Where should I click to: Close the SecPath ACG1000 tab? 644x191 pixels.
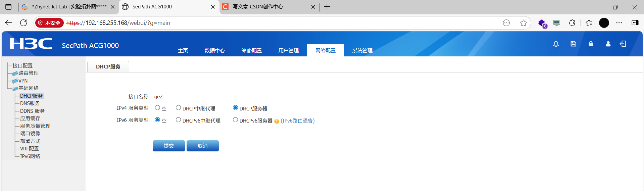(213, 7)
